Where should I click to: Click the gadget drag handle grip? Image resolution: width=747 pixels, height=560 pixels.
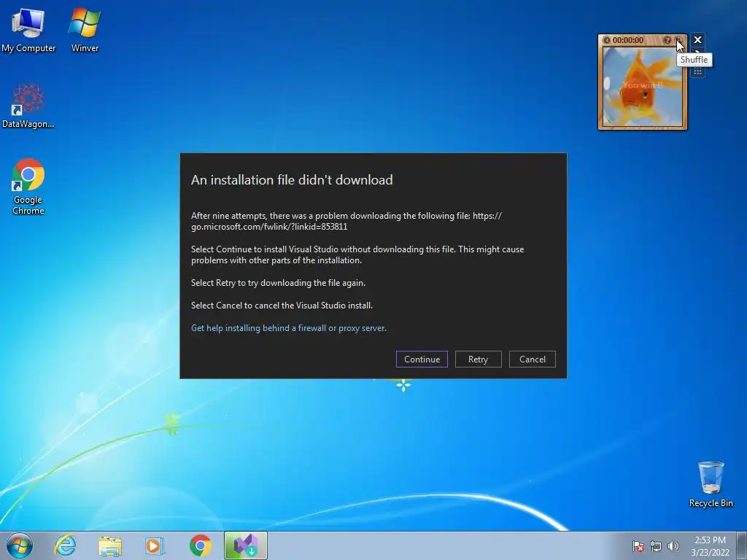click(697, 72)
